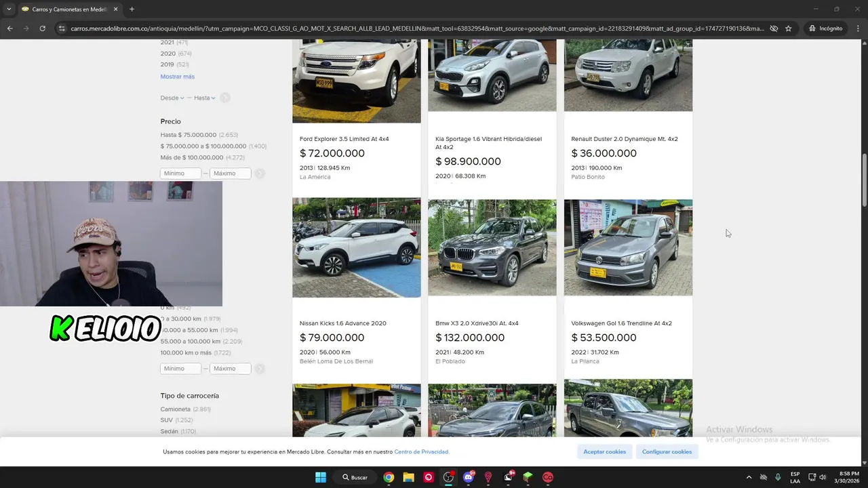Screen dimensions: 868x488
Task: Click the microphone icon in system tray
Action: click(x=778, y=477)
